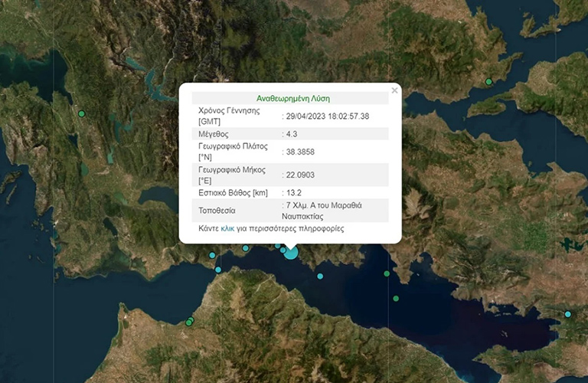The width and height of the screenshot is (588, 383).
Task: Select the large cyan epicenter marker under the popup
Action: 291,253
